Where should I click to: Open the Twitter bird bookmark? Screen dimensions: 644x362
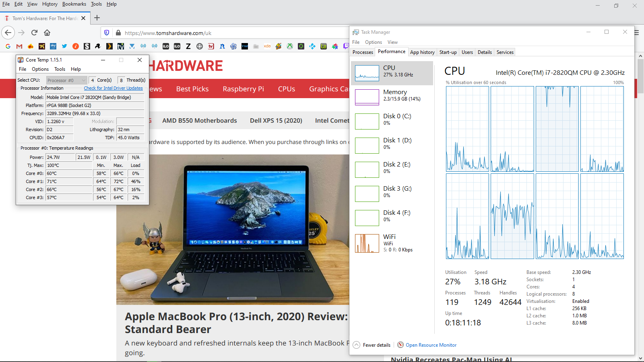[x=64, y=46]
